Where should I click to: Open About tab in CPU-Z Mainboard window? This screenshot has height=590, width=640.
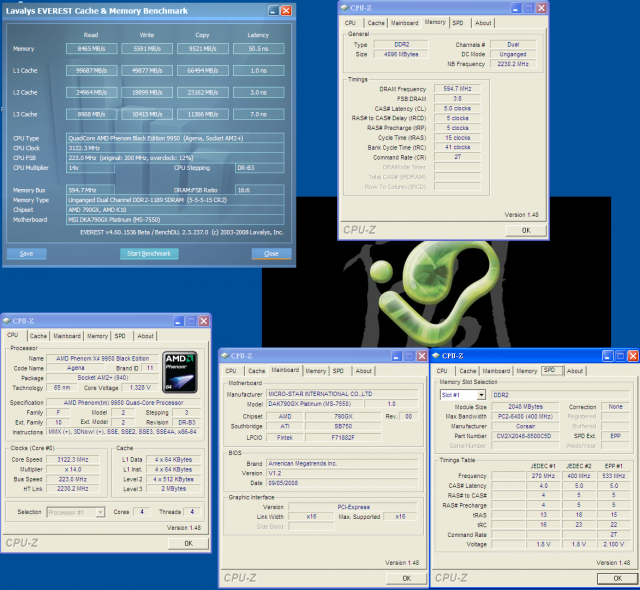click(364, 371)
